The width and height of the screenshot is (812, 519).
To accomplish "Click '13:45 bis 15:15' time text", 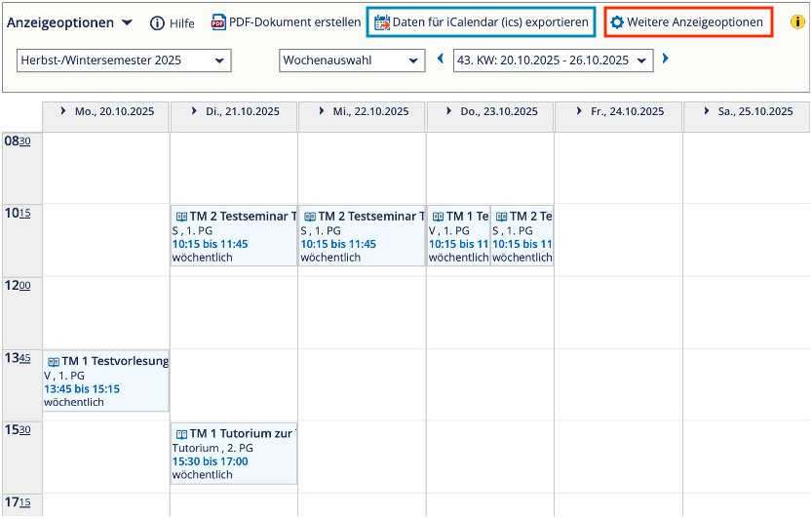I will pyautogui.click(x=82, y=389).
